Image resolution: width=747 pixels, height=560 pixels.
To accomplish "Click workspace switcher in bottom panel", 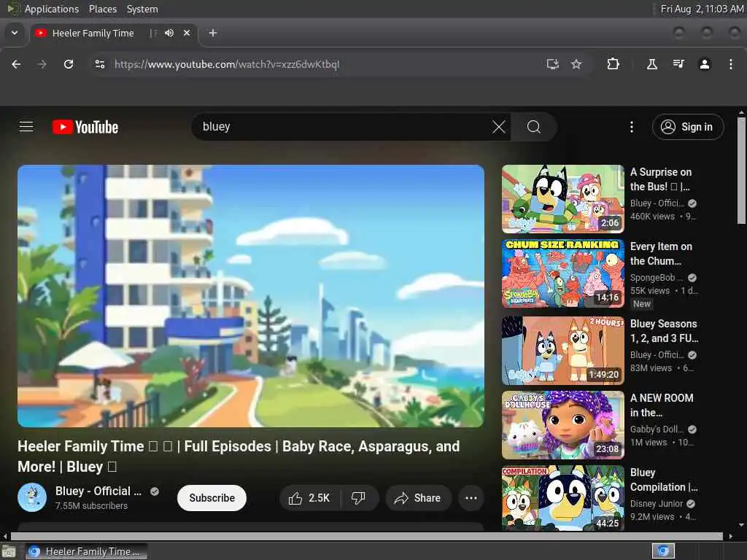I will [x=663, y=551].
